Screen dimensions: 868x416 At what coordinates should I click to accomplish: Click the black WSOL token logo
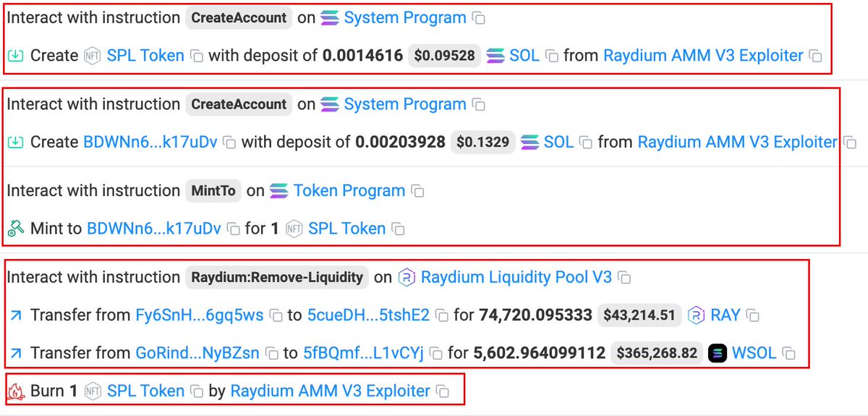click(x=718, y=353)
